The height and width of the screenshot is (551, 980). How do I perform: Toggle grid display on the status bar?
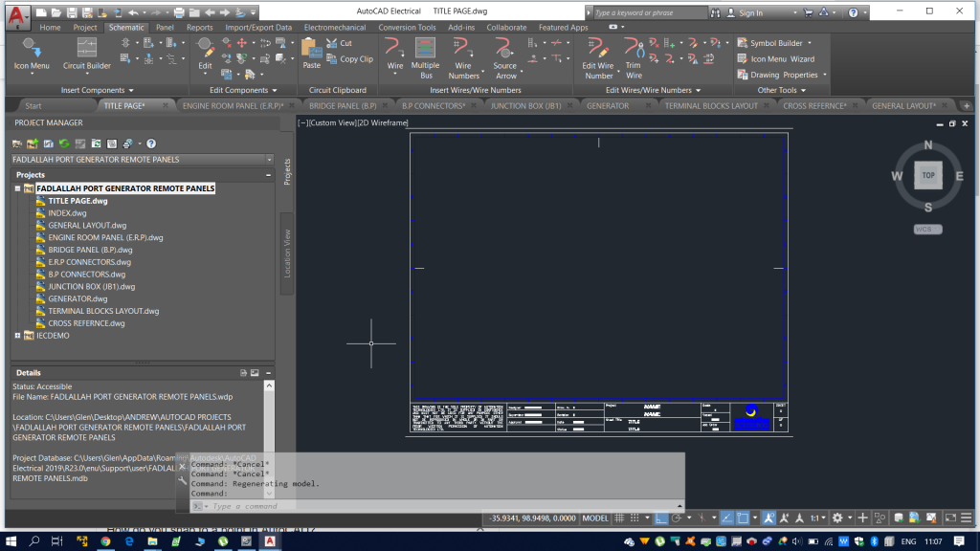[617, 518]
